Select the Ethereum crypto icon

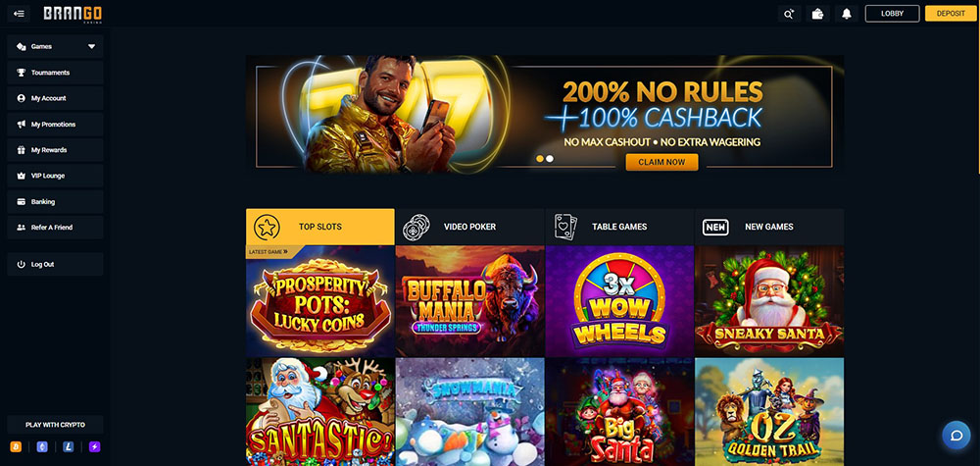point(42,446)
